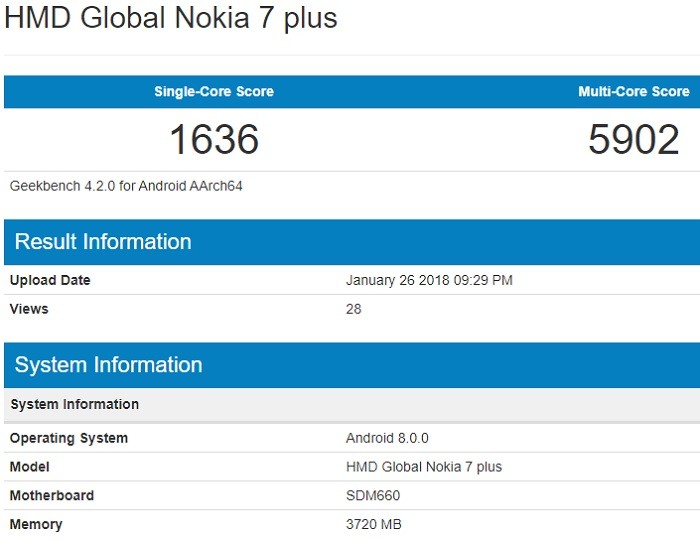The image size is (700, 541).
Task: Click the multi-core score value 5902
Action: pyautogui.click(x=634, y=139)
